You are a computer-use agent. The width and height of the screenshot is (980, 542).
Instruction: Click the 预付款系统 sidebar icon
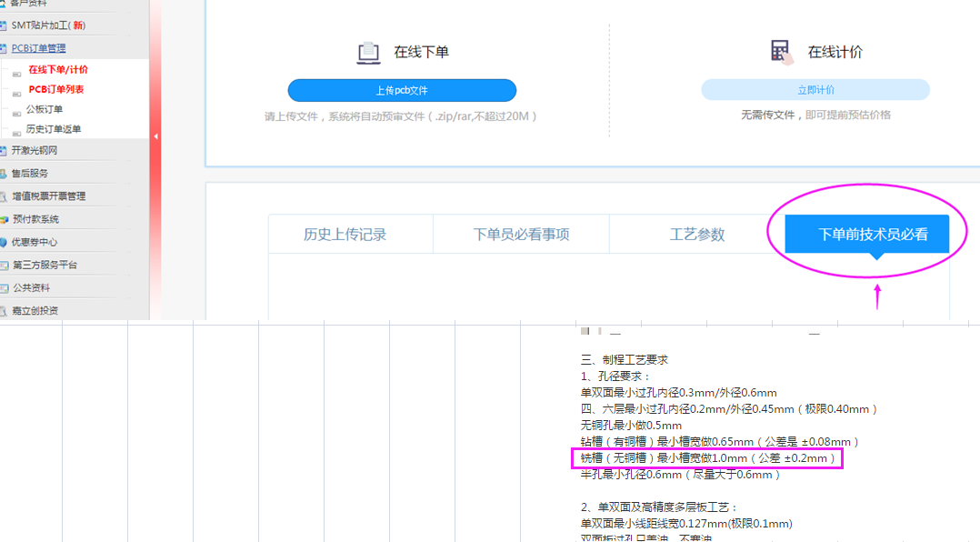(x=5, y=219)
